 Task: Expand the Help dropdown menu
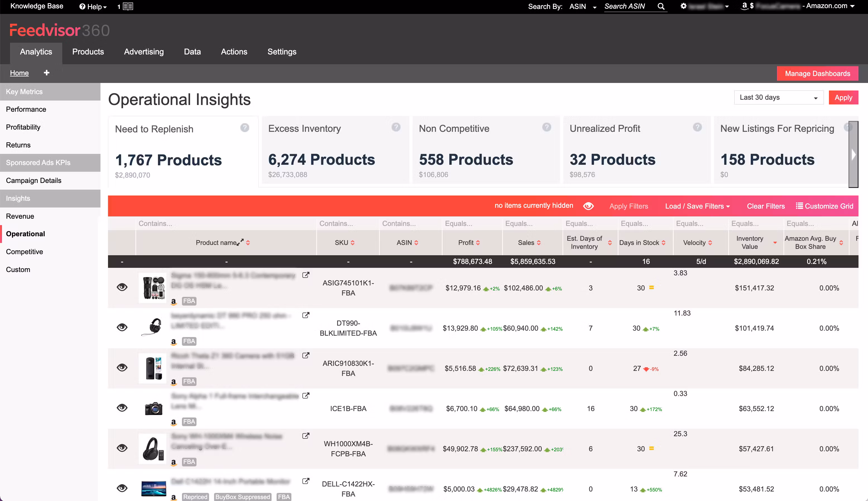(x=93, y=6)
